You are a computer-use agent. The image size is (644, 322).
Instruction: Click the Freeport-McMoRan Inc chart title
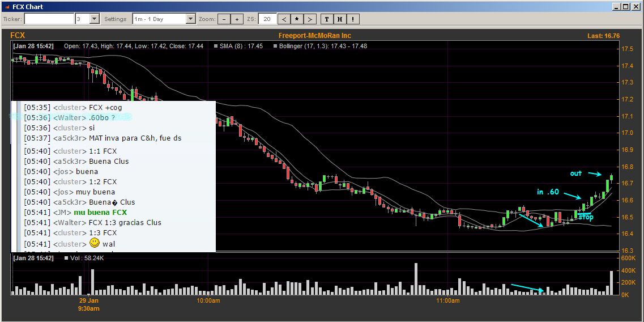click(x=315, y=36)
